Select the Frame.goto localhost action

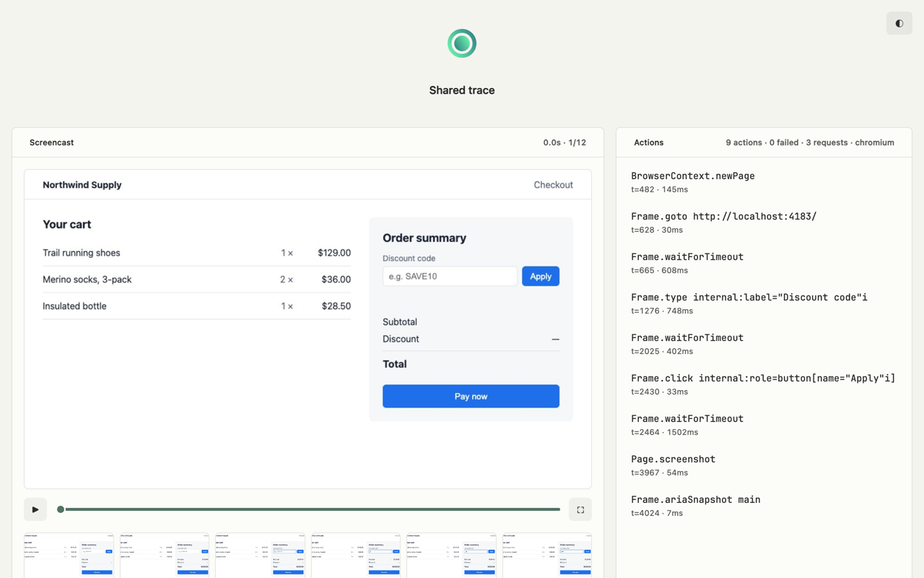coord(764,223)
